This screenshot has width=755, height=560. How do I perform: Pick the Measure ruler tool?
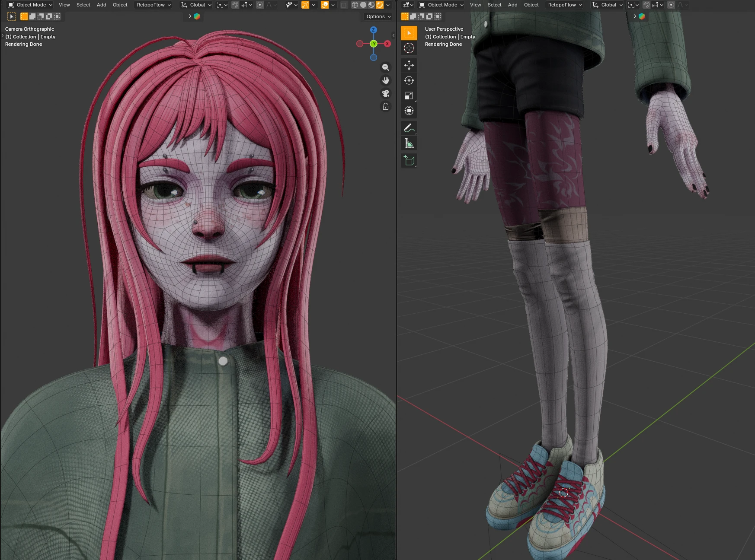[x=409, y=143]
